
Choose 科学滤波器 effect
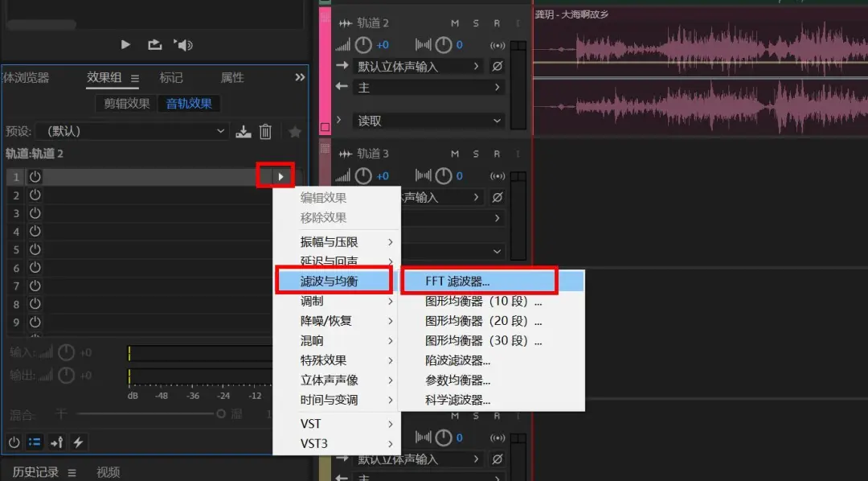coord(492,400)
